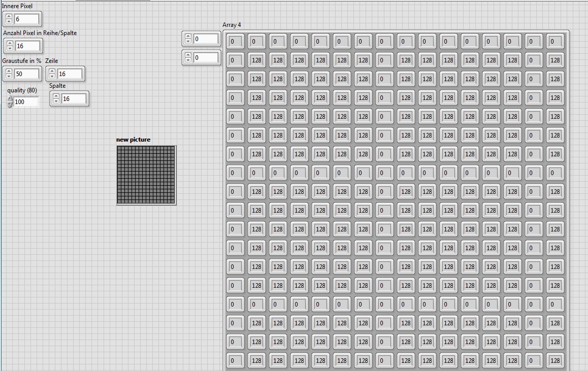Increment the quality (80) value
This screenshot has height=371, width=588.
[10, 99]
